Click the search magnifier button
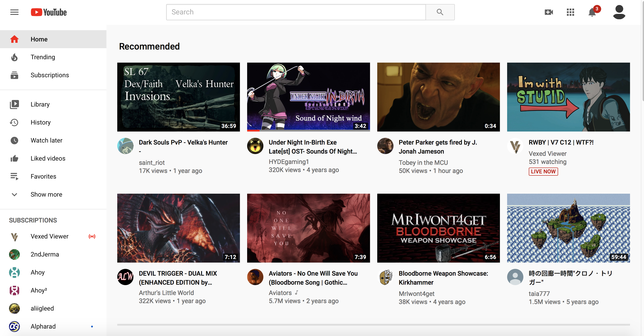 click(440, 12)
